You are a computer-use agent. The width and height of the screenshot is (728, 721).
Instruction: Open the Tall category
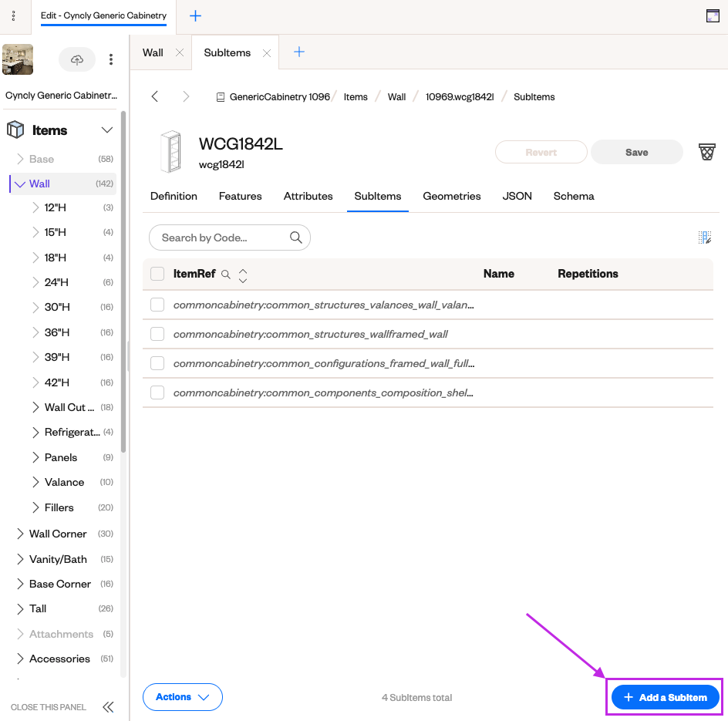(38, 608)
